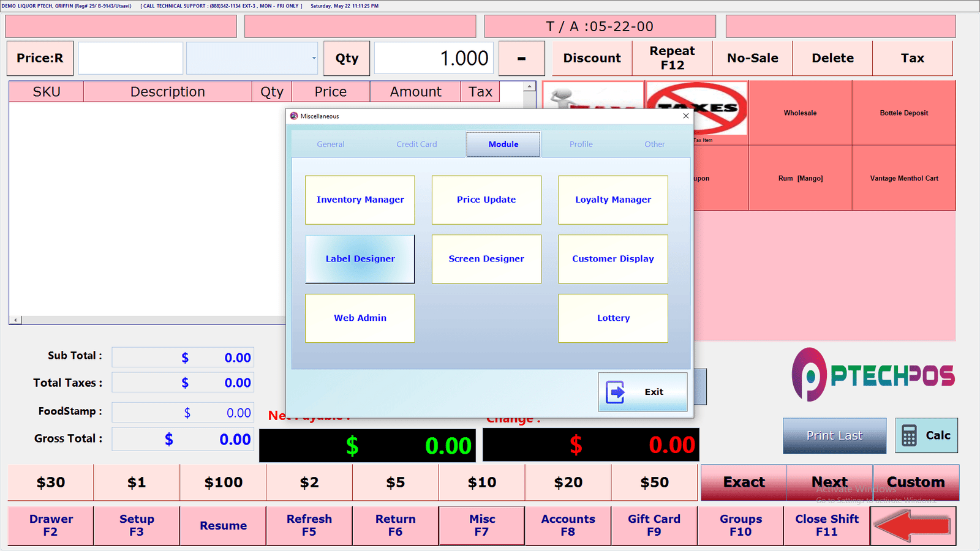Open Inventory Manager module
Image resolution: width=980 pixels, height=551 pixels.
(x=360, y=200)
